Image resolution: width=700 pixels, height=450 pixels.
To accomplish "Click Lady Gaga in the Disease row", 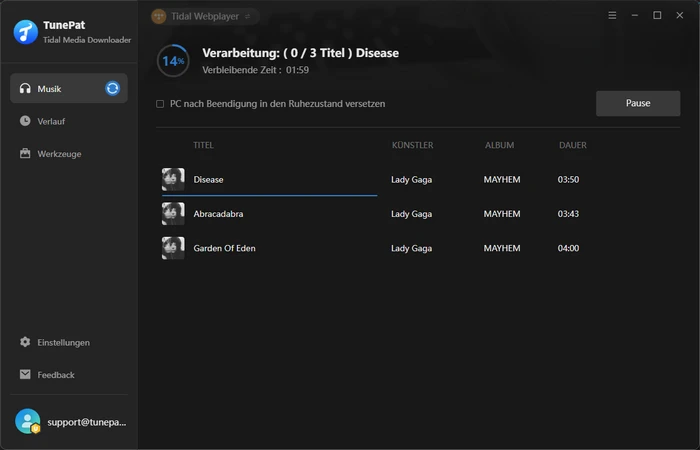I will [x=411, y=179].
